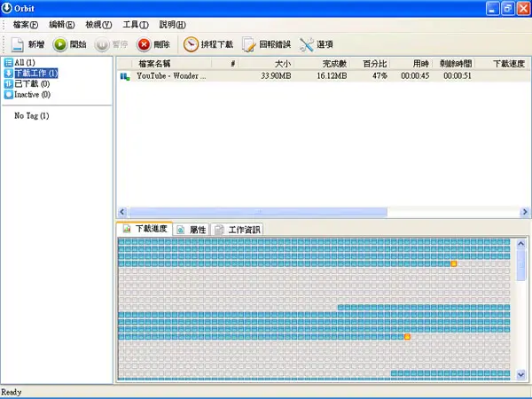Click the horizontal scrollbar thumb in file list

click(258, 212)
